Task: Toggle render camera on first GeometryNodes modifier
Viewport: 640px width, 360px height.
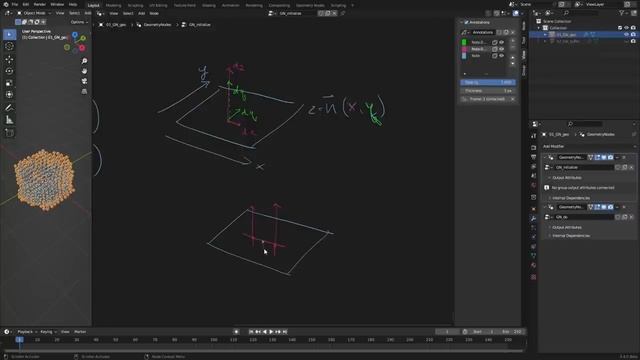Action: pos(611,157)
